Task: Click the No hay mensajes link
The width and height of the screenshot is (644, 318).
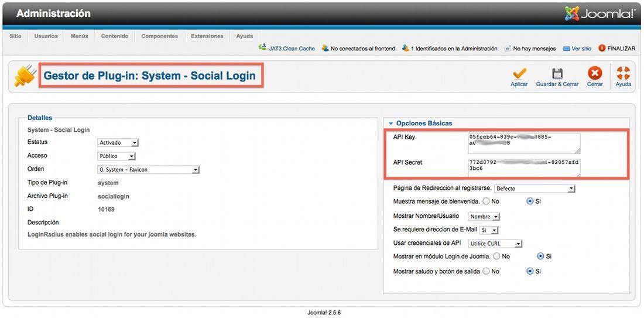Action: [x=535, y=49]
